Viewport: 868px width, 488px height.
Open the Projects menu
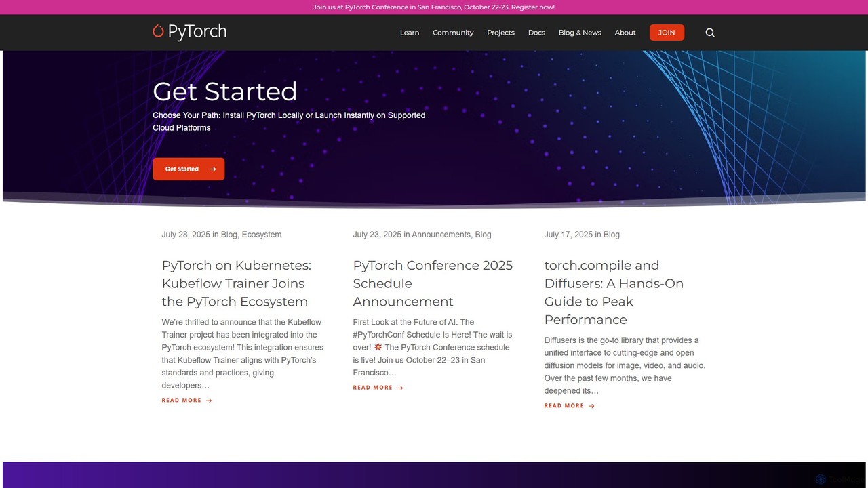pyautogui.click(x=500, y=33)
